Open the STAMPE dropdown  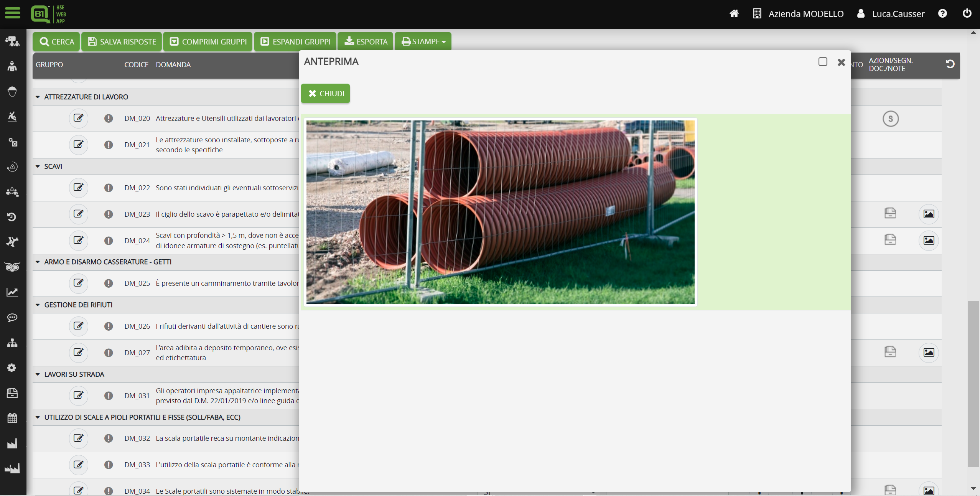pyautogui.click(x=422, y=41)
